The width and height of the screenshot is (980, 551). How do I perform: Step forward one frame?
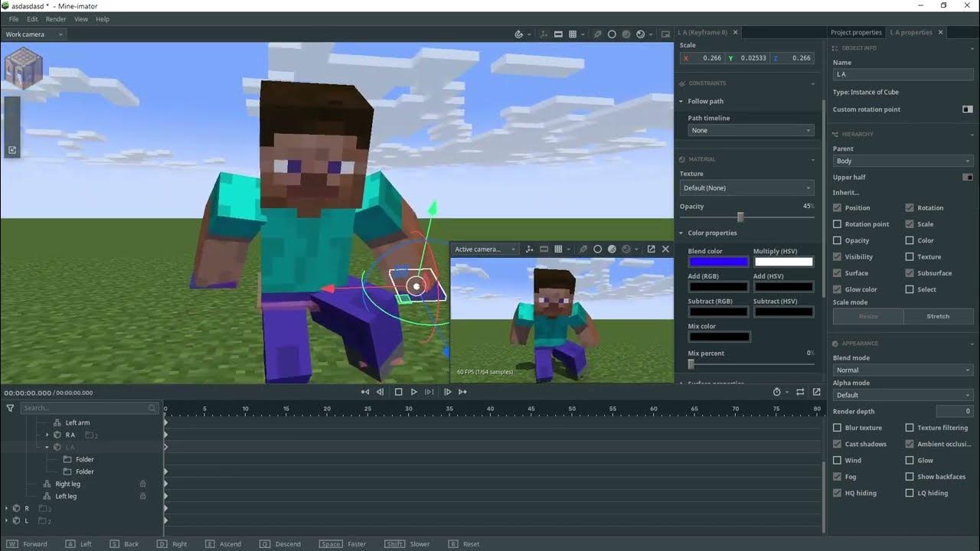(x=447, y=392)
